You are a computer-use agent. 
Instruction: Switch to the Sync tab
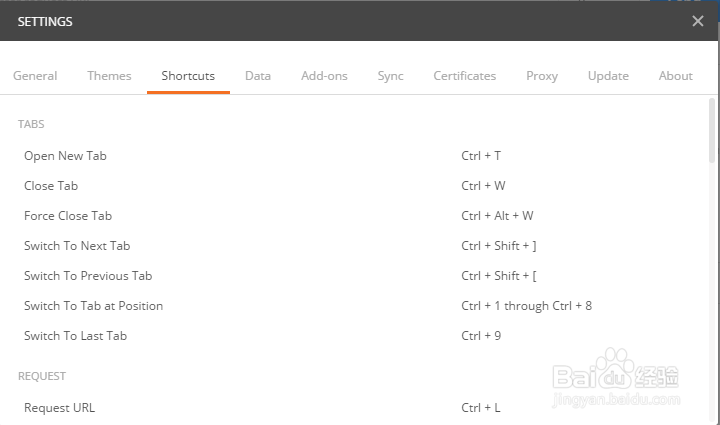coord(390,76)
